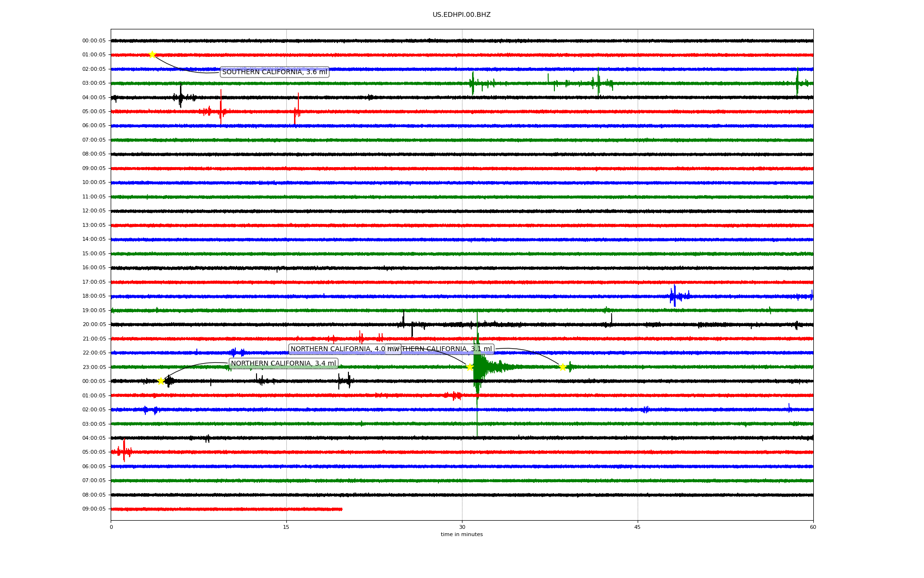Click star marker at Northern California 4.0 event
Screen dimensions: 924x578
click(470, 367)
